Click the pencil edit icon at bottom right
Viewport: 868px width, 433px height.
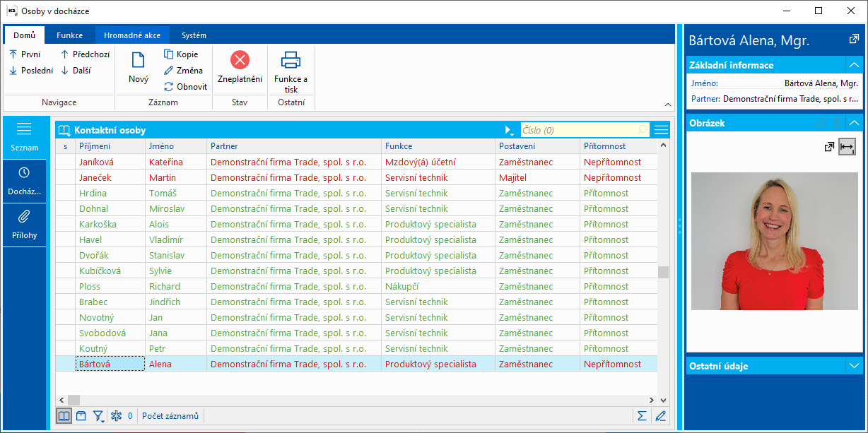pyautogui.click(x=661, y=416)
